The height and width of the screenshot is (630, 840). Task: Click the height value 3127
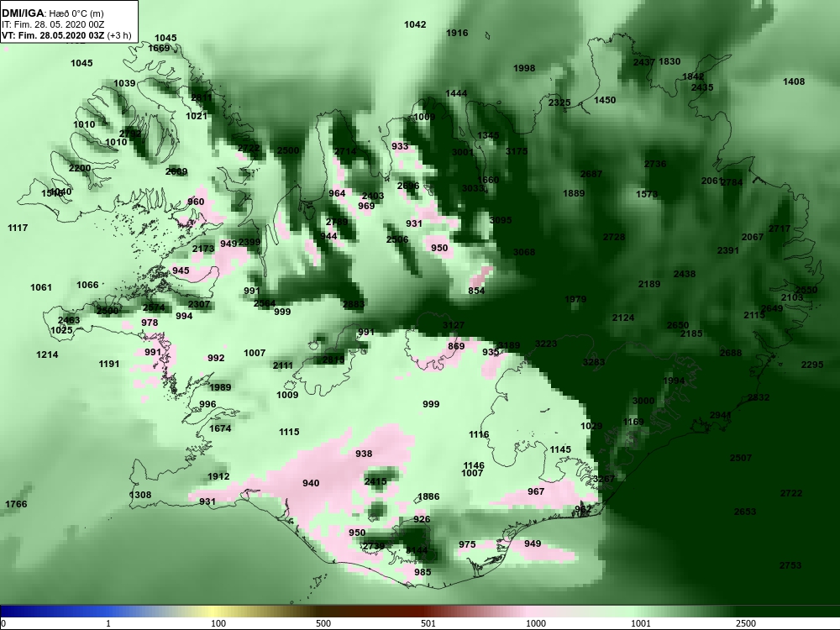(454, 325)
